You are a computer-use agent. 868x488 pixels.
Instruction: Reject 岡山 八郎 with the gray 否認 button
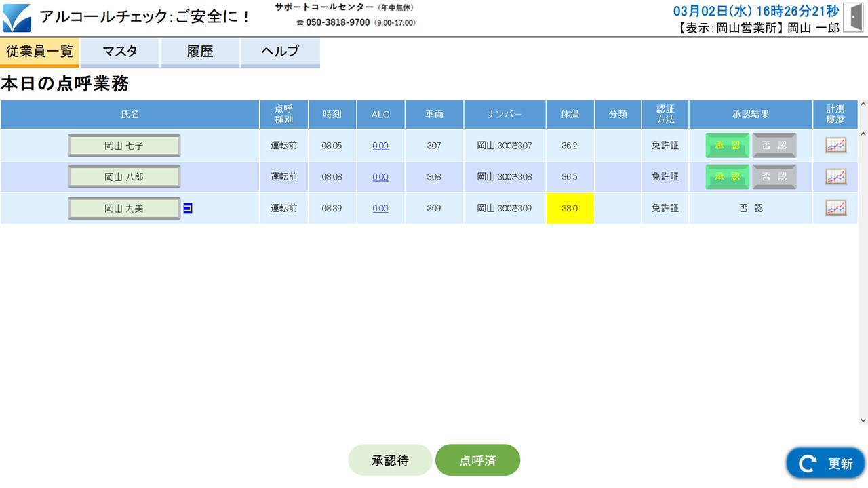(774, 177)
